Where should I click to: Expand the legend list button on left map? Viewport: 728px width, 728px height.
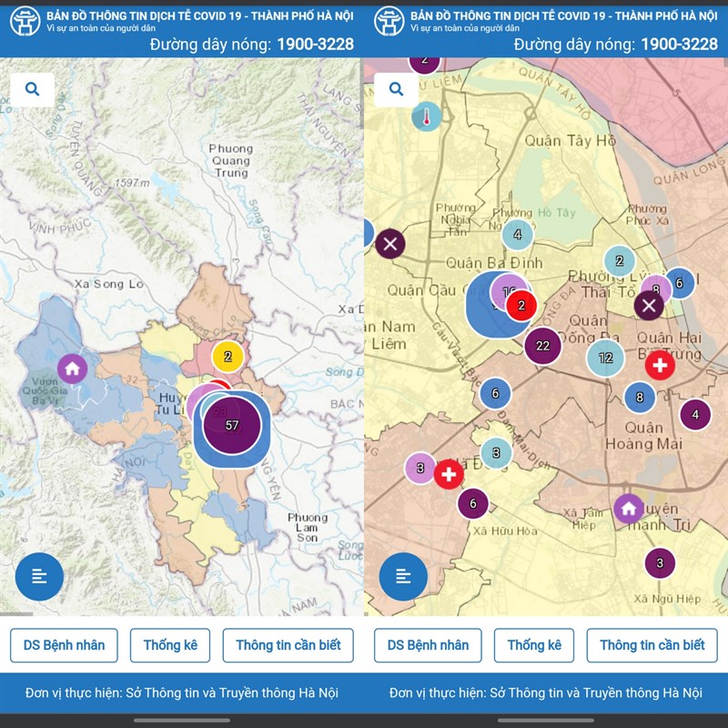pos(39,575)
